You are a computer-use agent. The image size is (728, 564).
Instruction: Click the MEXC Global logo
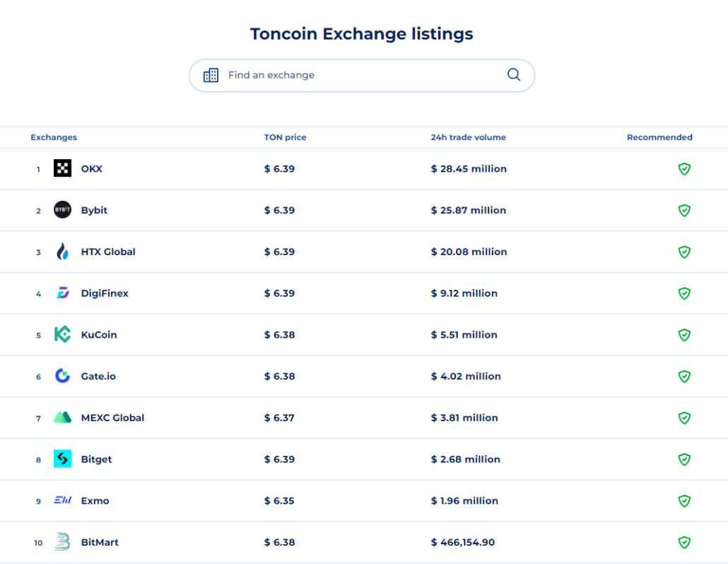[x=62, y=418]
